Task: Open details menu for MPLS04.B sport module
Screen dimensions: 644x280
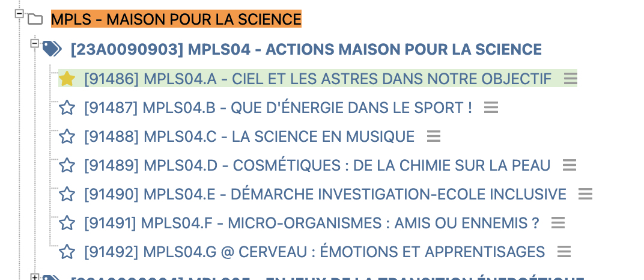Action: 491,108
